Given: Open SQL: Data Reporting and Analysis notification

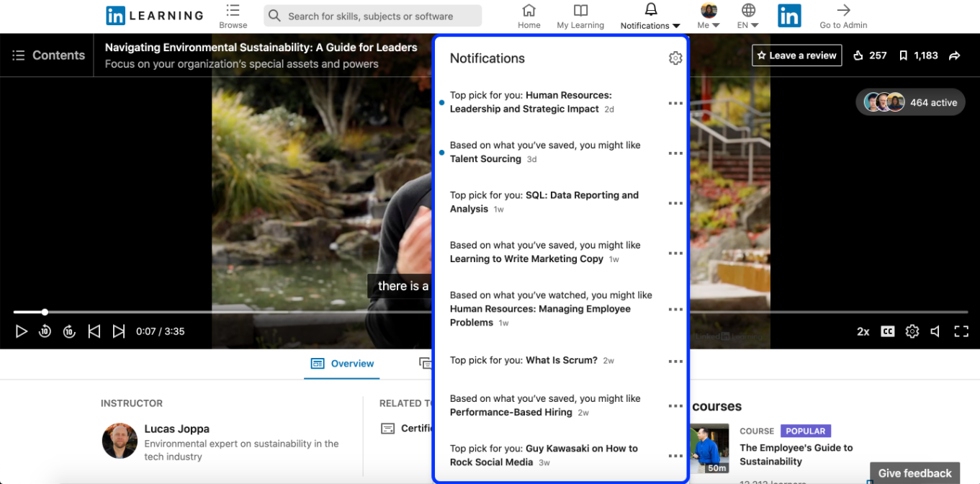Looking at the screenshot, I should 544,202.
